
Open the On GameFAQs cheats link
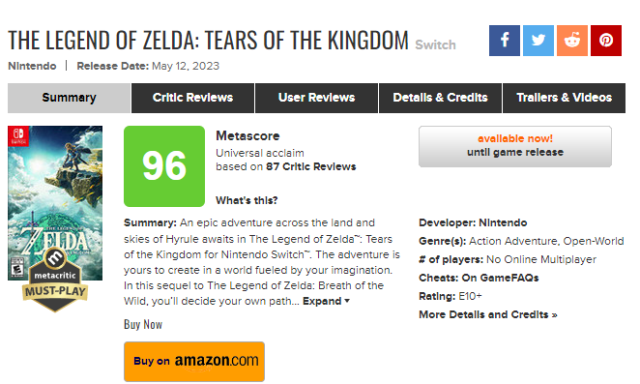coord(500,278)
